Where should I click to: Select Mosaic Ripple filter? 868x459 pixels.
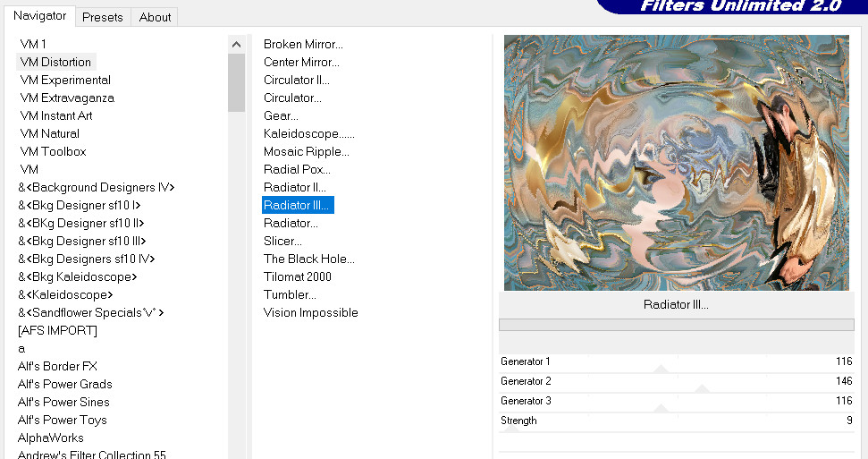coord(306,151)
